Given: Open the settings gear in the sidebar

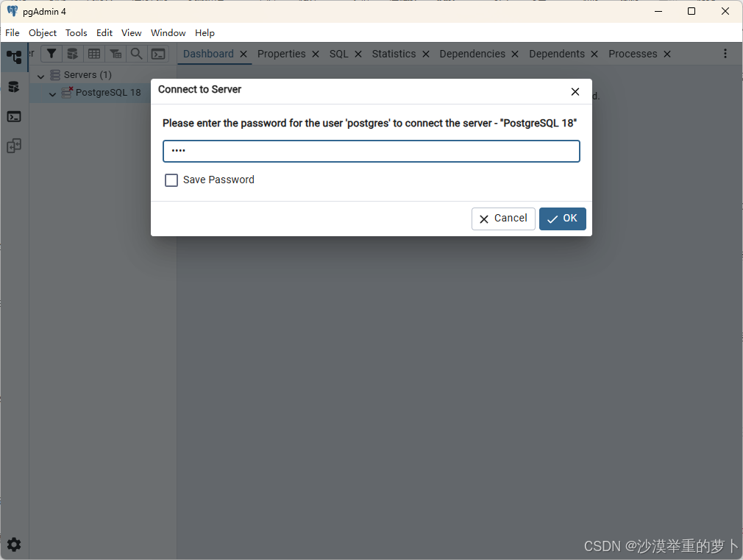Looking at the screenshot, I should tap(14, 545).
